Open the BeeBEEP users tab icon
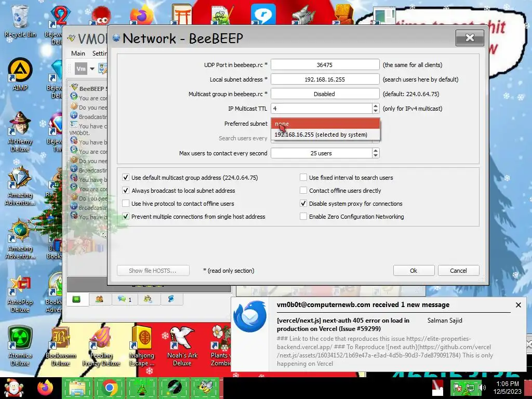532x399 pixels. tap(99, 299)
